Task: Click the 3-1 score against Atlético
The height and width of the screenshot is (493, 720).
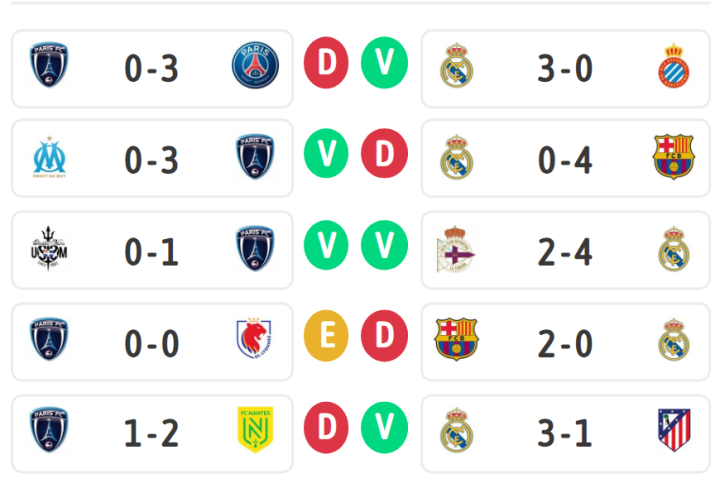Action: point(565,433)
